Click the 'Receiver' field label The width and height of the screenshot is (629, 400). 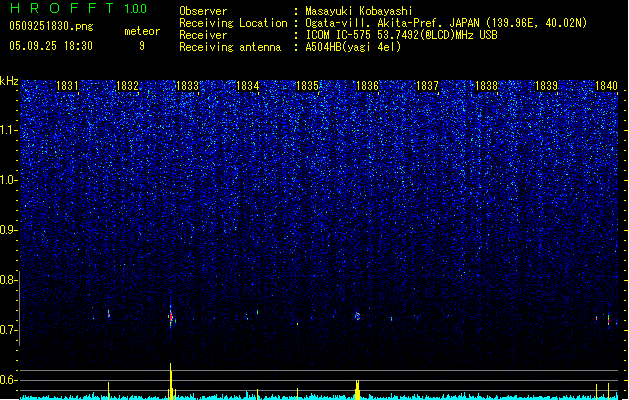(203, 35)
